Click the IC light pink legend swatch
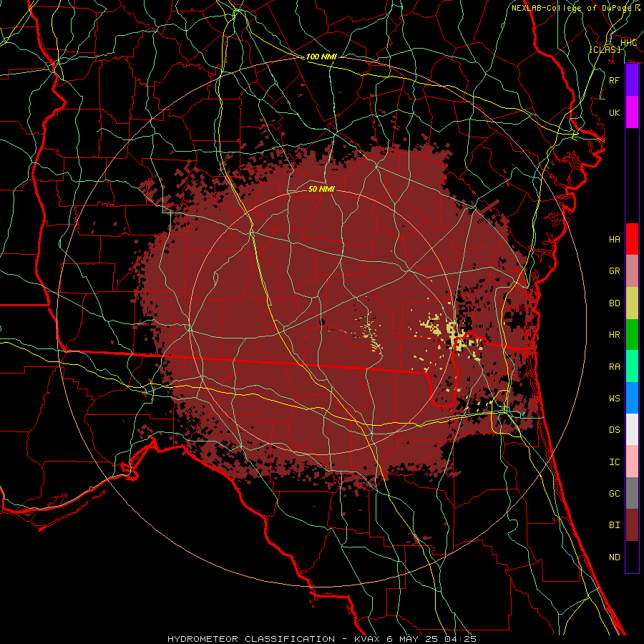Viewport: 644px width, 644px height. point(632,462)
